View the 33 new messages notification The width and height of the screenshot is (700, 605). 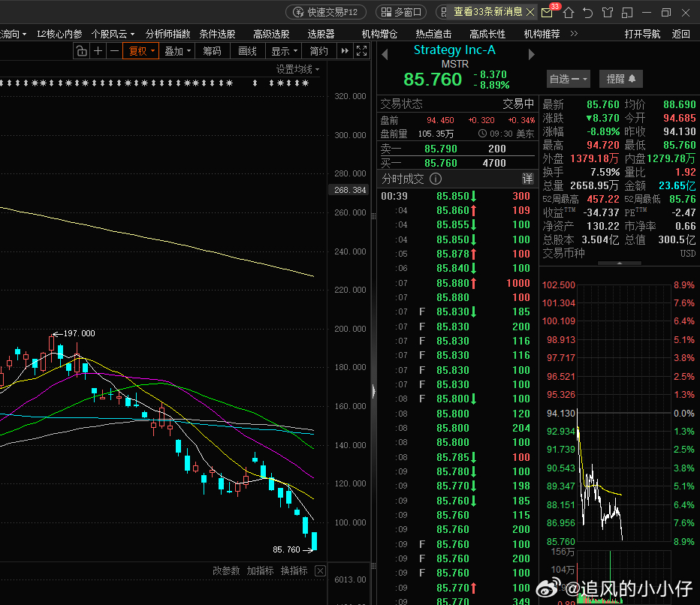tap(487, 11)
